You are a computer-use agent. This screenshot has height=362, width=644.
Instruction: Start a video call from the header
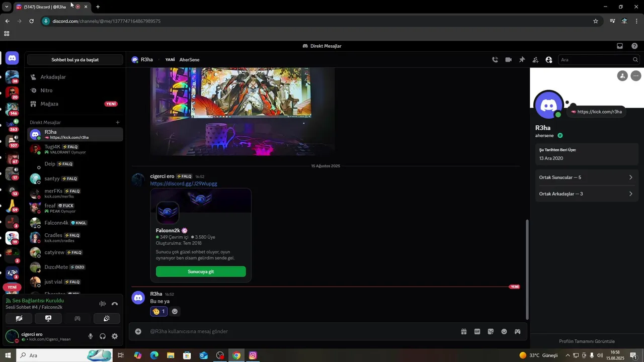(x=509, y=59)
